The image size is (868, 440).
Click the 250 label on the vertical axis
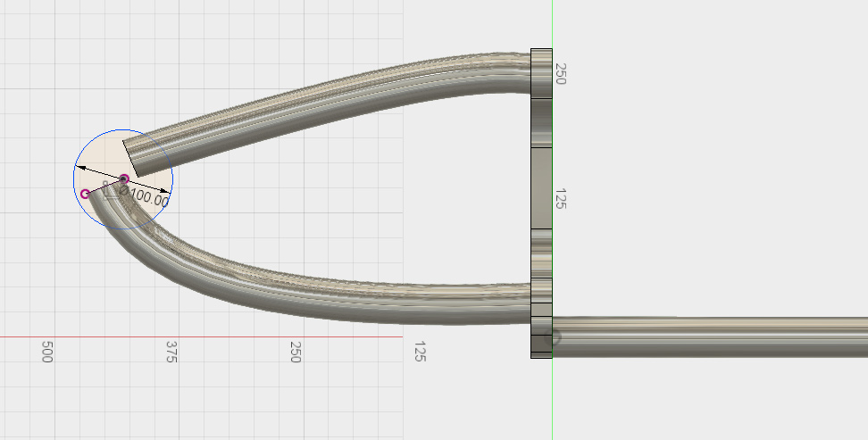click(x=562, y=73)
